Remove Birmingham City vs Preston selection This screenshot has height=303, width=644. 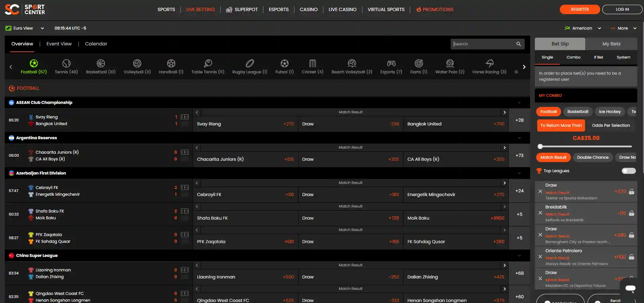tap(540, 235)
